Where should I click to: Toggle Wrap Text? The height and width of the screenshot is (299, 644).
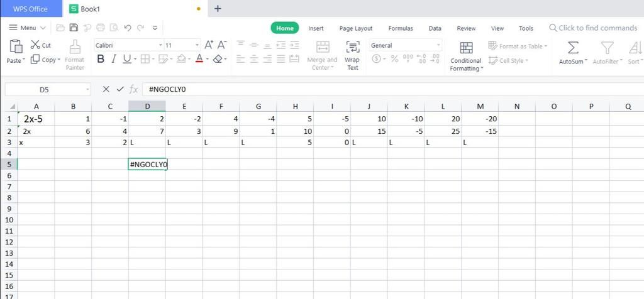pos(353,55)
